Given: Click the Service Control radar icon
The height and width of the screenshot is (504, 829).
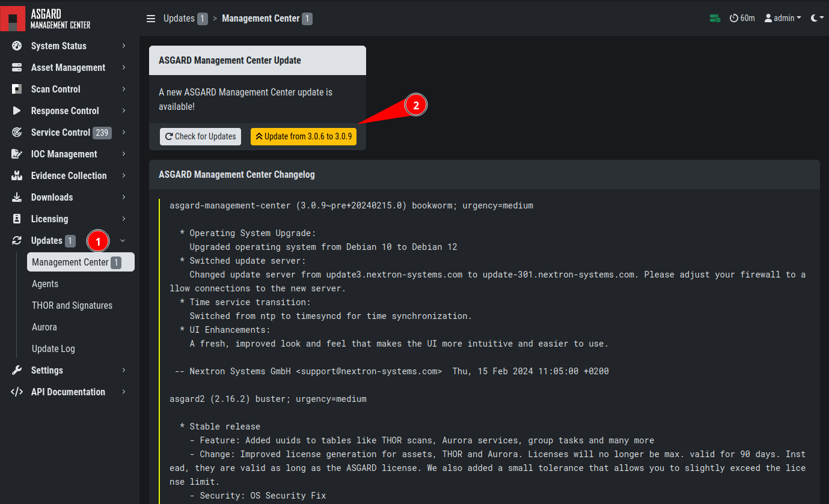Looking at the screenshot, I should click(x=17, y=132).
